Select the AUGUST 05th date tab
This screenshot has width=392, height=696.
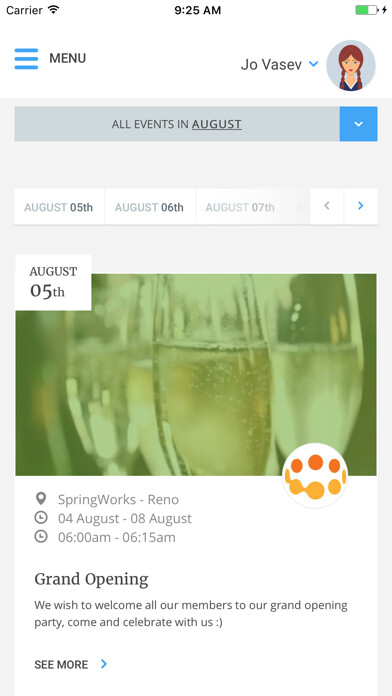59,207
